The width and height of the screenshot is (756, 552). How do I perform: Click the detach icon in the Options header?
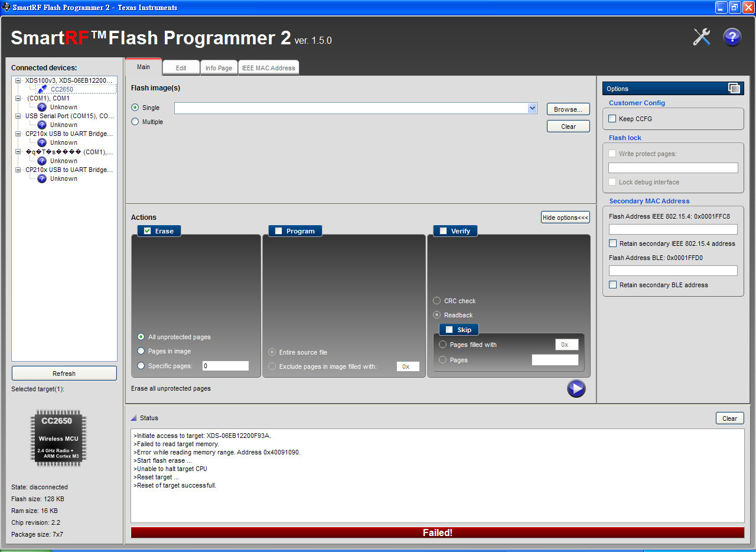tap(734, 89)
